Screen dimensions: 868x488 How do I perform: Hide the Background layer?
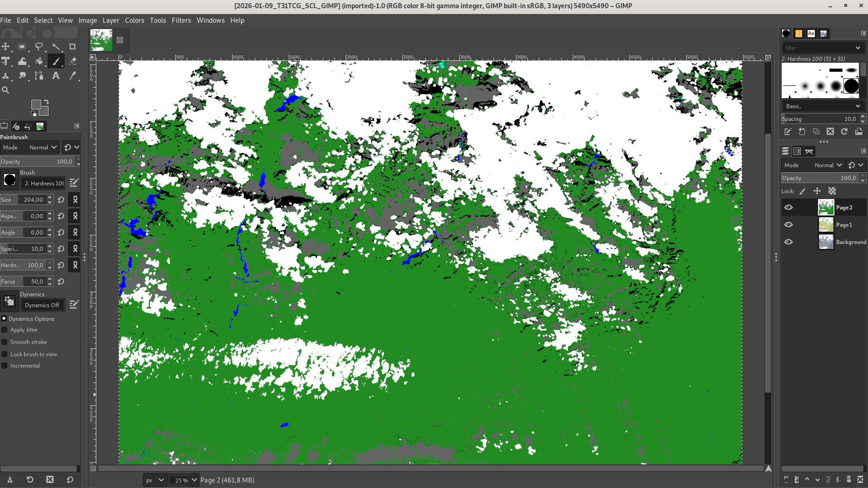click(x=789, y=242)
